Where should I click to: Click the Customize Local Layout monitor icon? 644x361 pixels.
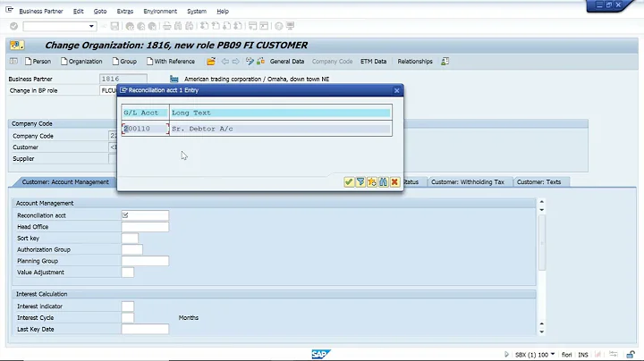click(290, 26)
